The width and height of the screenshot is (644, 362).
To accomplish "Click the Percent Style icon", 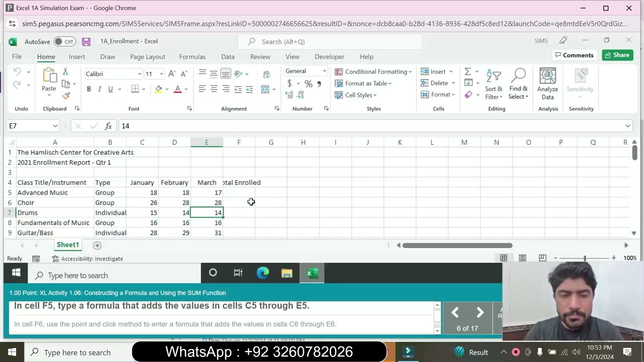I will click(308, 83).
